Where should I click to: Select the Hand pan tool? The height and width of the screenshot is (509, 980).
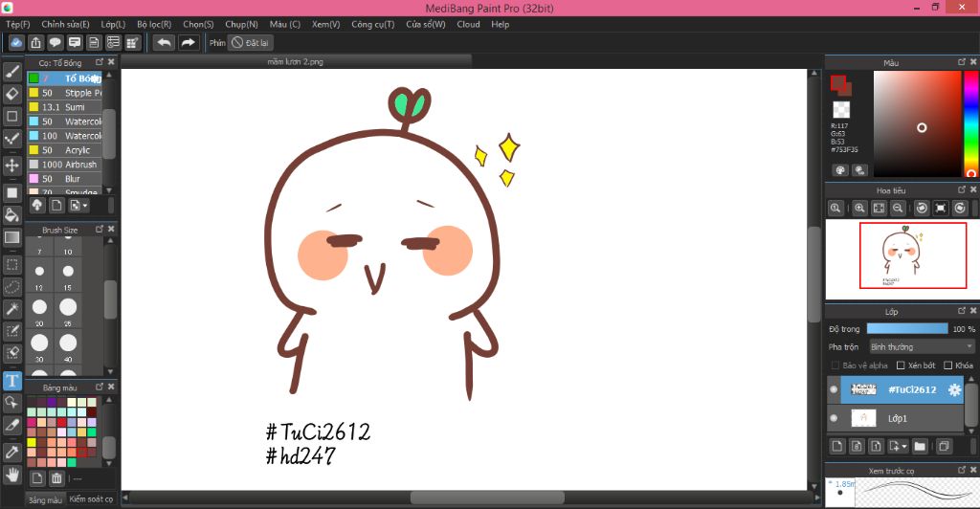11,476
